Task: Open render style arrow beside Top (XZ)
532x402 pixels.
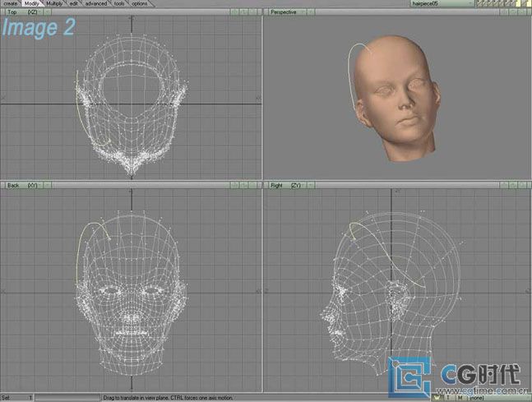Action: tap(48, 12)
